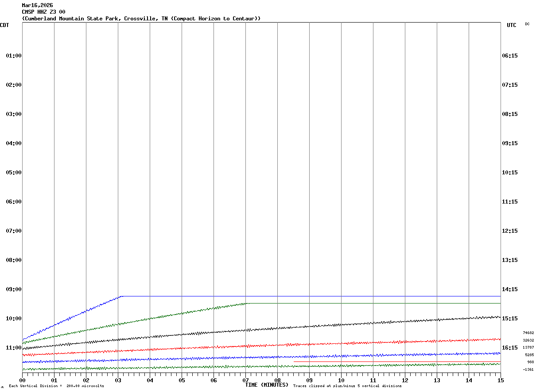Screen dimensions: 536x392
Task: Click the 74682 DC offset value
Action: tap(528, 333)
